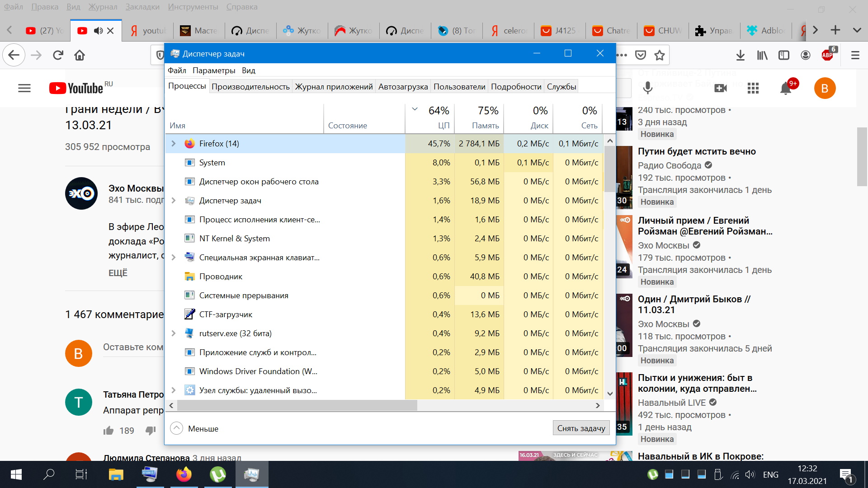This screenshot has height=488, width=868.
Task: Open Firefox downloads arrow icon
Action: [740, 55]
